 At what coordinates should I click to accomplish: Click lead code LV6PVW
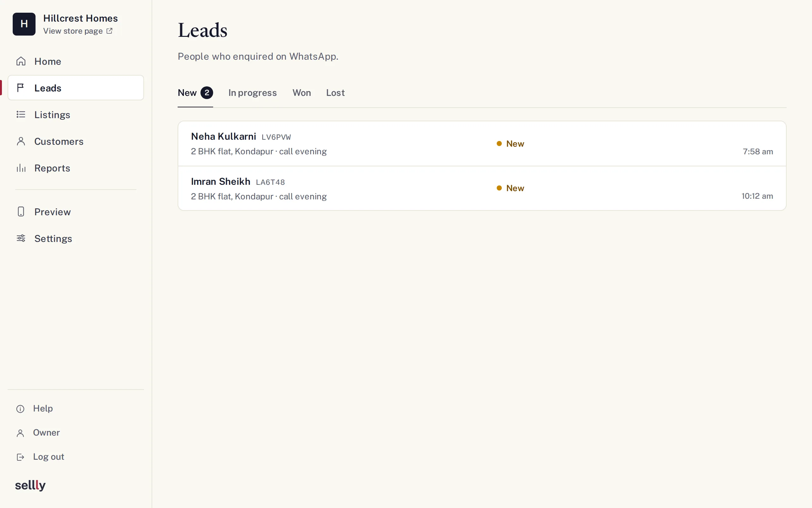coord(276,137)
